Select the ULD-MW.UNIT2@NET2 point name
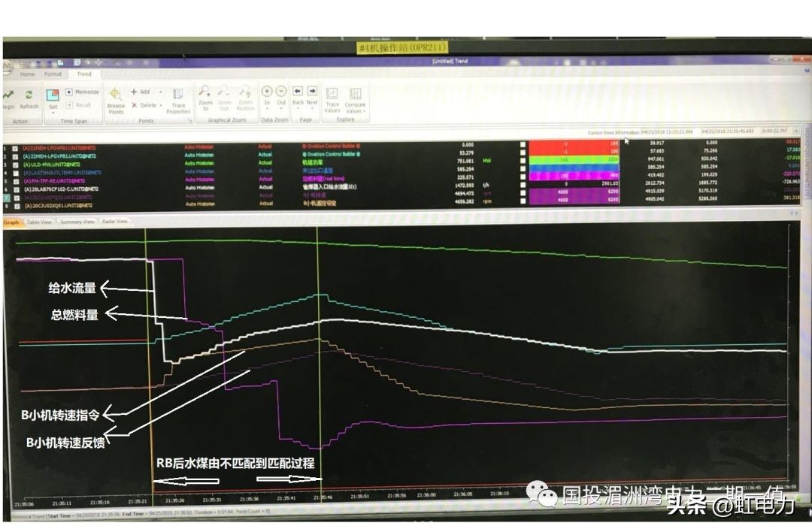The width and height of the screenshot is (812, 532). coord(51,165)
